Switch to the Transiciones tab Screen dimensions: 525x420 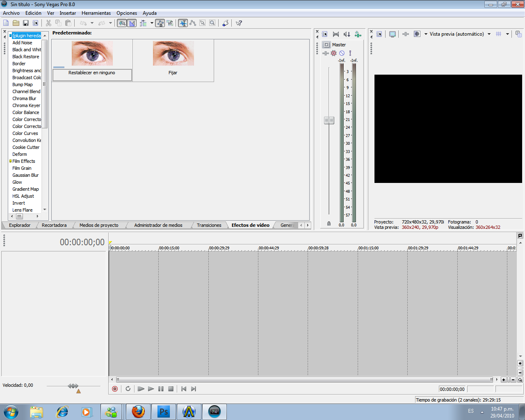[210, 225]
